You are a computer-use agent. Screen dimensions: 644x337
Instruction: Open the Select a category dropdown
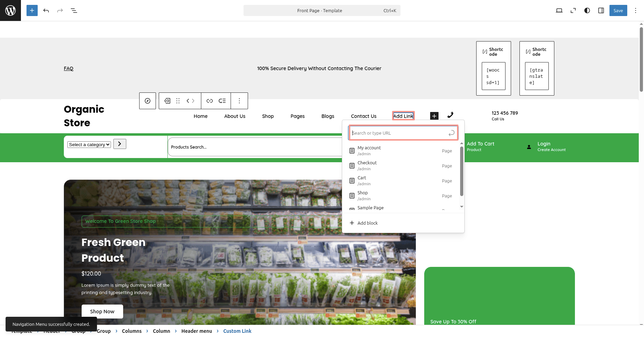point(89,144)
